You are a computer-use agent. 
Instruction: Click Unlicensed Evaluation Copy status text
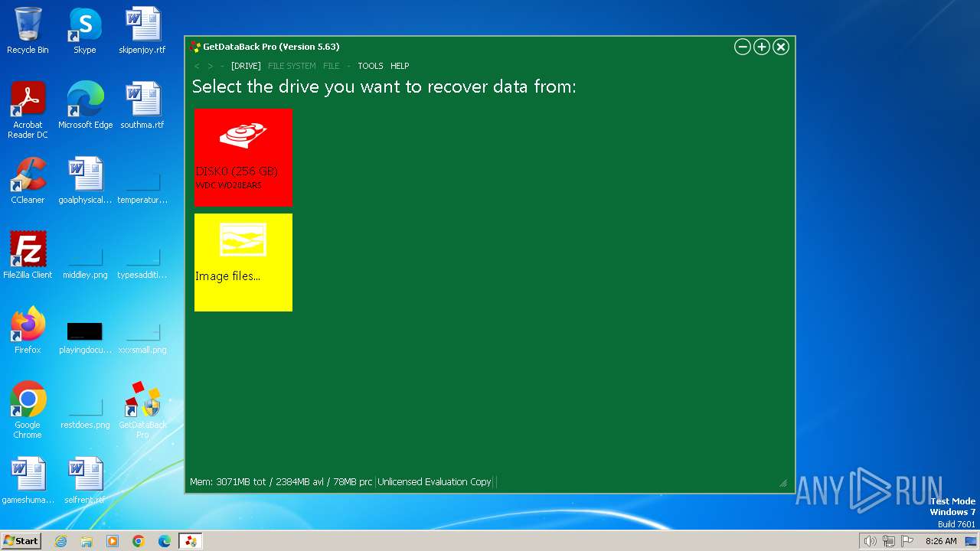coord(434,482)
